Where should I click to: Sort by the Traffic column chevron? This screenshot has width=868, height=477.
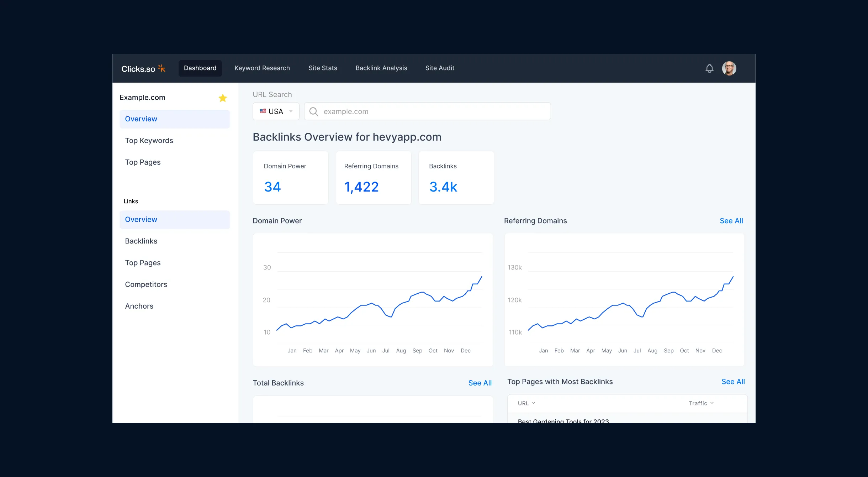click(712, 403)
